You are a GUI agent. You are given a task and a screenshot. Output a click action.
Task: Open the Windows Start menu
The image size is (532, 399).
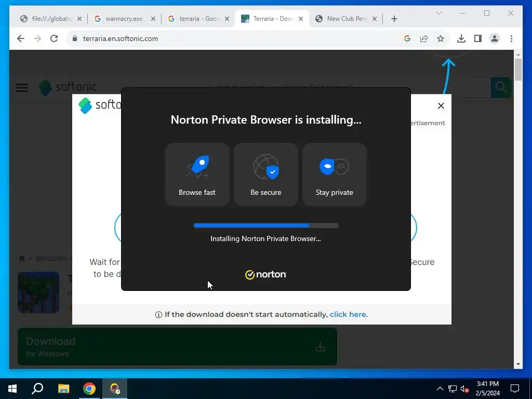point(12,389)
